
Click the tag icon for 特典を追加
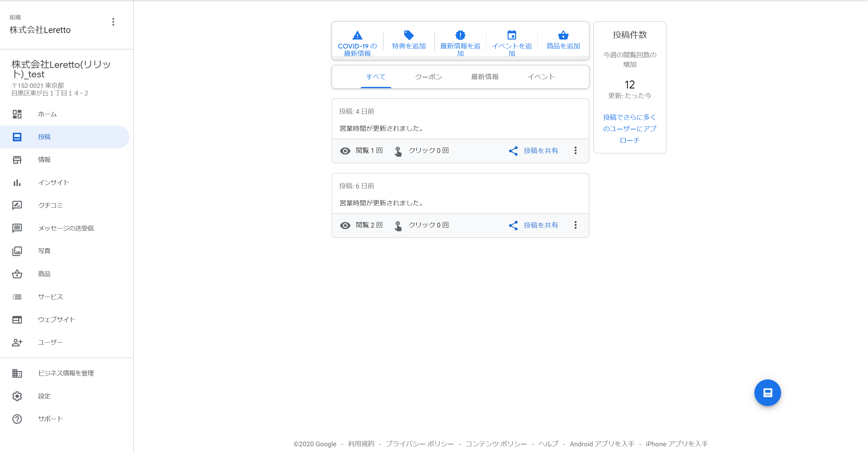point(409,35)
